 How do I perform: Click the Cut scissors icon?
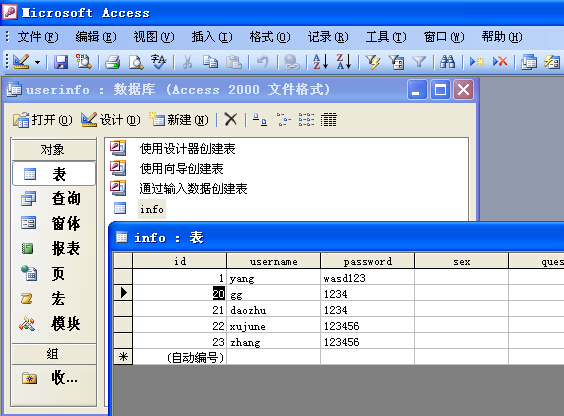pyautogui.click(x=187, y=62)
